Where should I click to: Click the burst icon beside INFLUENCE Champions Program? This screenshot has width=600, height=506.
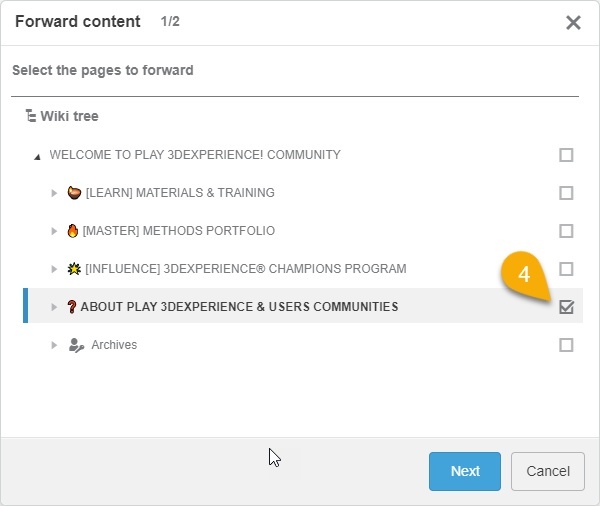coord(73,269)
